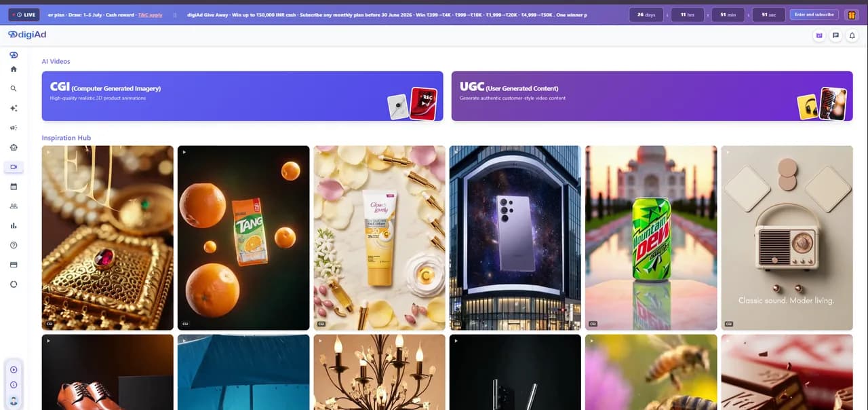
Task: Click the play icon on radio thumbnail
Action: (728, 152)
